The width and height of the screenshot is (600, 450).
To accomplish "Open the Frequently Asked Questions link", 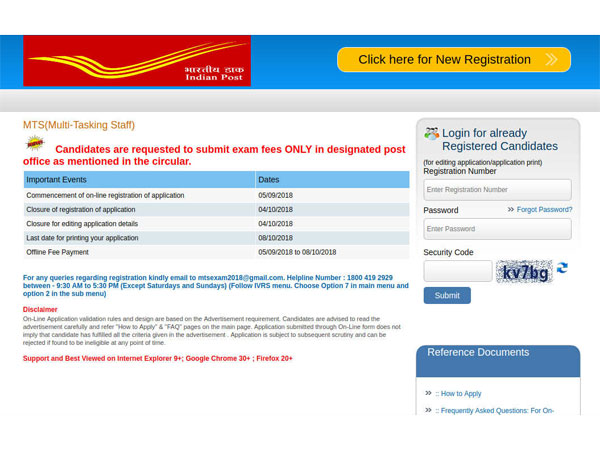I will click(494, 411).
